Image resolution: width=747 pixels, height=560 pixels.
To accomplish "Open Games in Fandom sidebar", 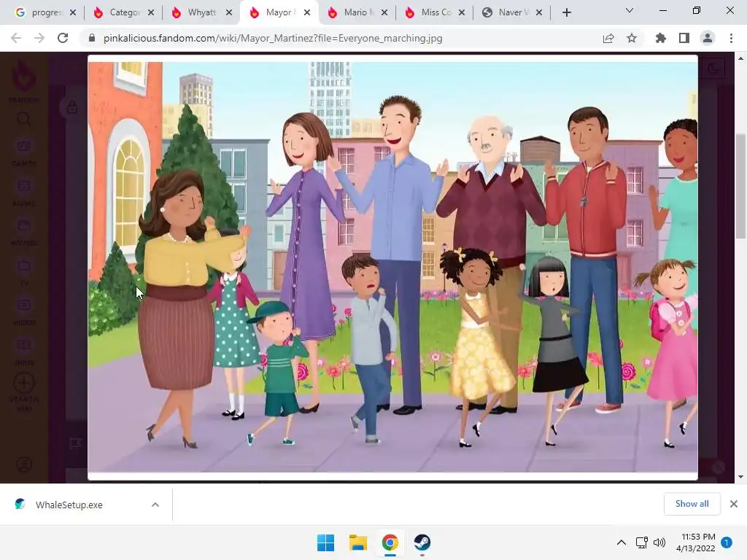I will 24,153.
